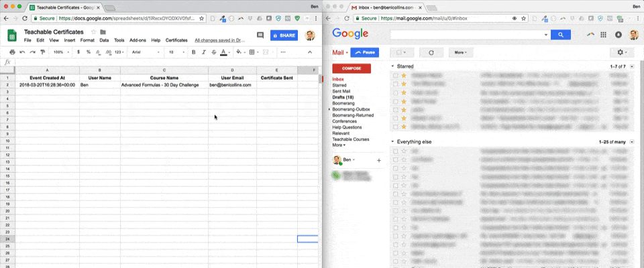Apply currency format with the $ icon

78,52
